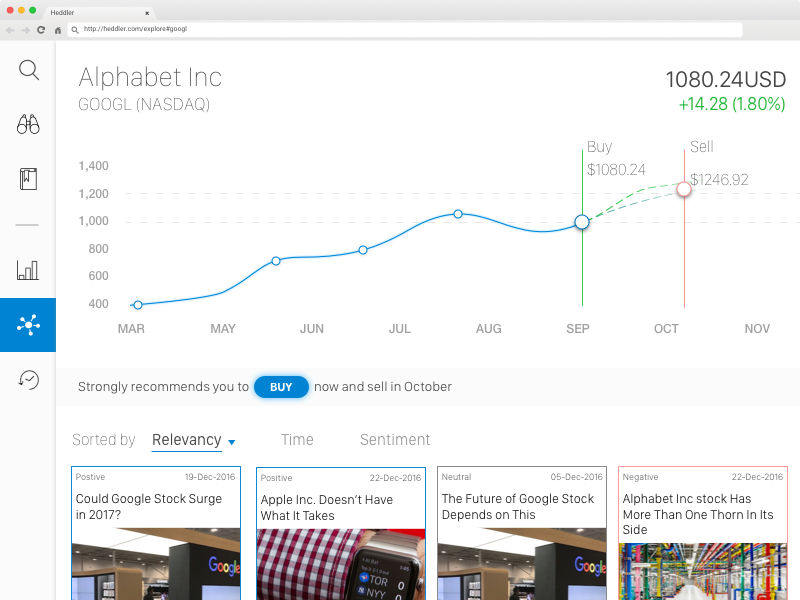Select the chart data point before Aug
The height and width of the screenshot is (600, 800).
click(458, 214)
